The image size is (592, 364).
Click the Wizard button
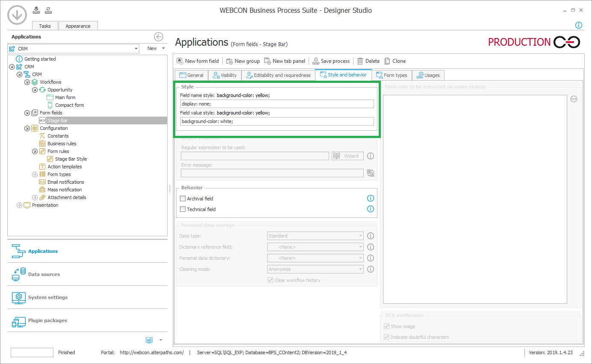348,156
